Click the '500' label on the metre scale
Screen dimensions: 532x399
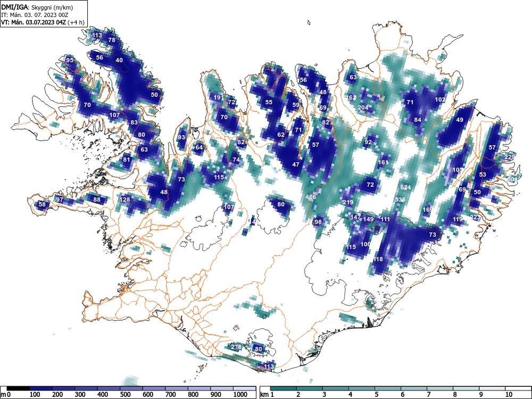(x=125, y=395)
